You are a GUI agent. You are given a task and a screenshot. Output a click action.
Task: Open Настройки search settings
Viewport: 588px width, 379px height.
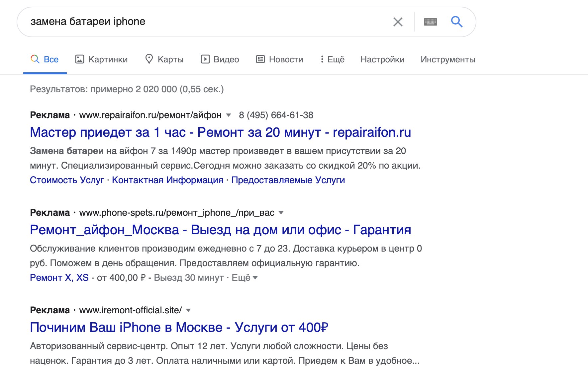tap(382, 59)
